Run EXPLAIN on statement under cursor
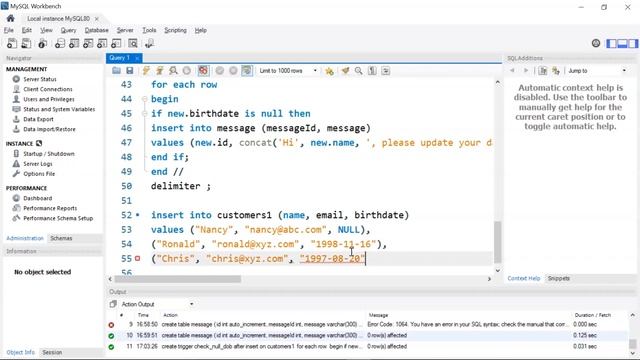The width and height of the screenshot is (640, 360). pos(173,71)
